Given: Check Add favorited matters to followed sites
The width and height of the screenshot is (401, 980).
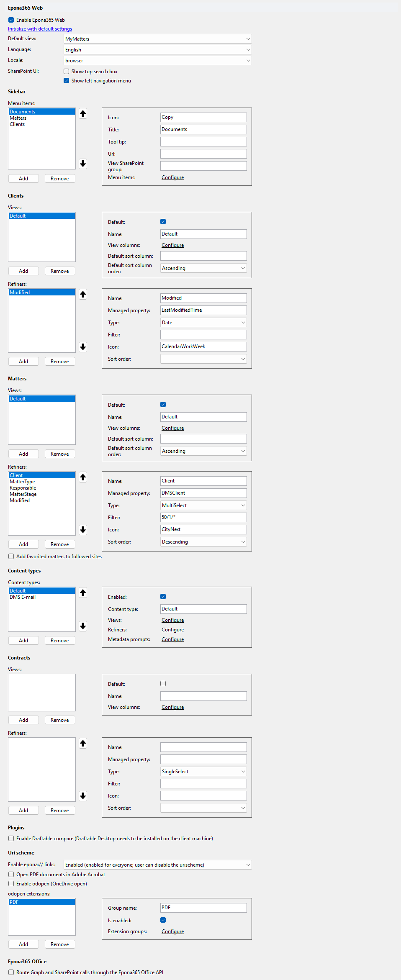Looking at the screenshot, I should pos(11,557).
